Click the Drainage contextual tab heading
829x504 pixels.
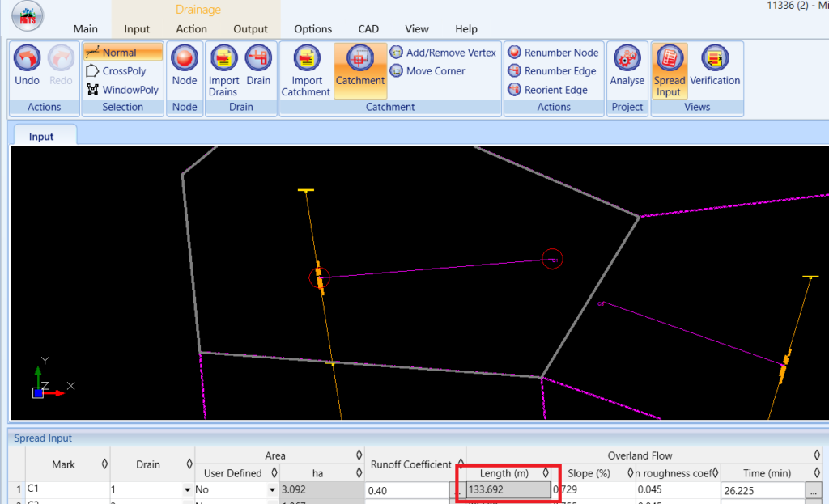[198, 10]
